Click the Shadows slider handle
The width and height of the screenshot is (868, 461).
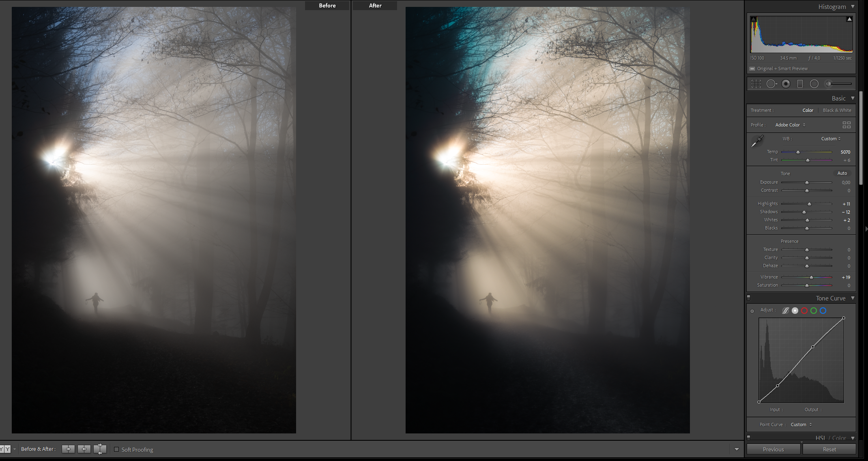(804, 212)
